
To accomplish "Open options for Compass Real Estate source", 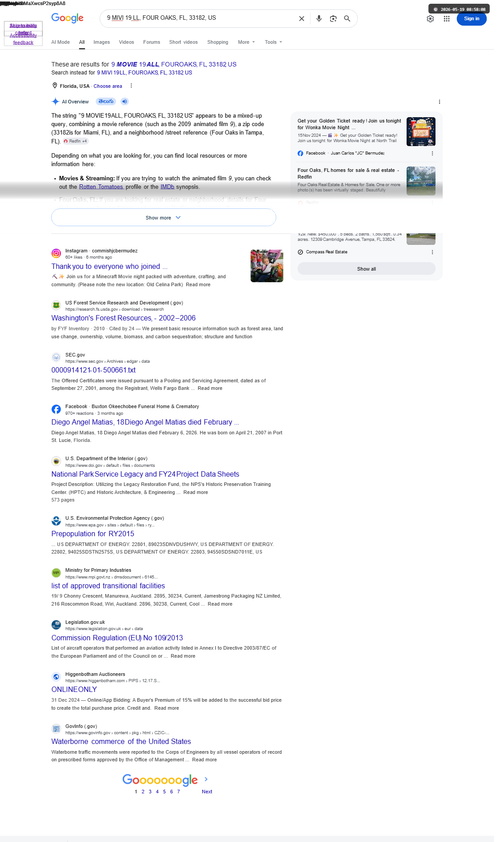I will 432,252.
